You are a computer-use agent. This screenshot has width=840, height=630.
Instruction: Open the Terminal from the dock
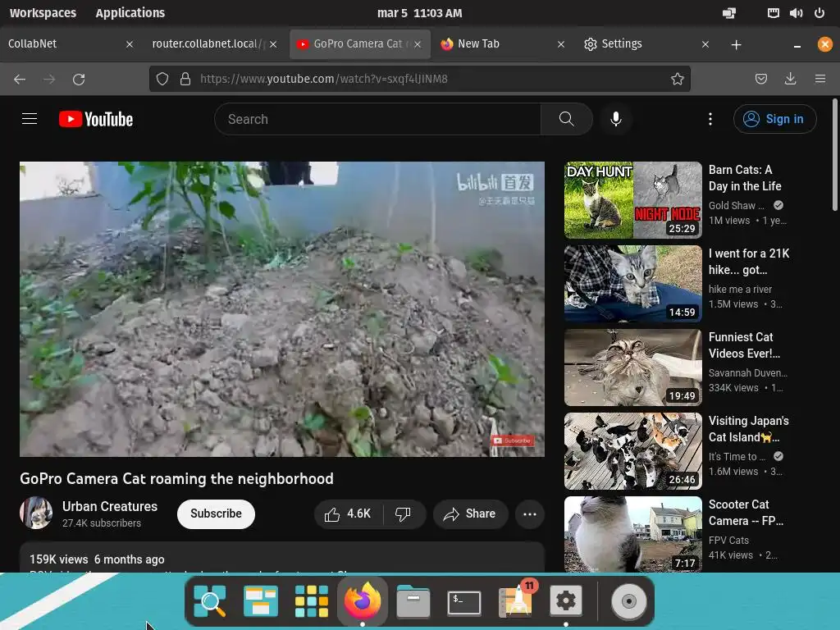point(464,602)
